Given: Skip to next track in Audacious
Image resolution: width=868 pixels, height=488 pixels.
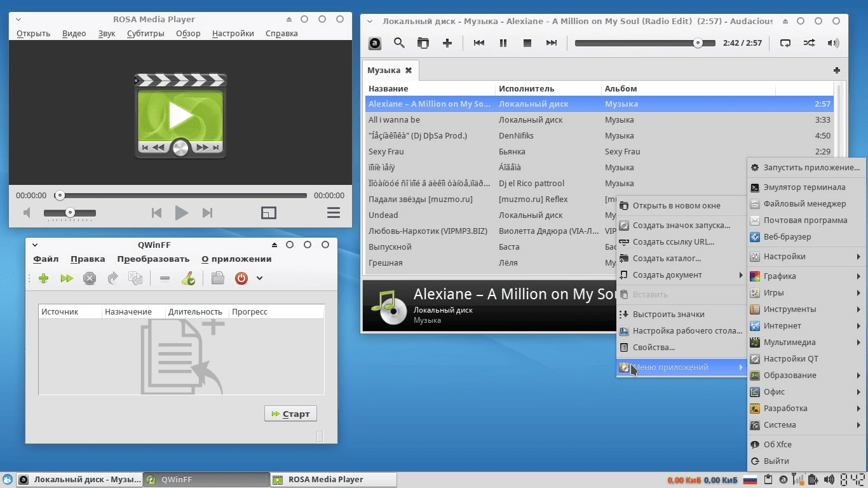Looking at the screenshot, I should pyautogui.click(x=551, y=43).
